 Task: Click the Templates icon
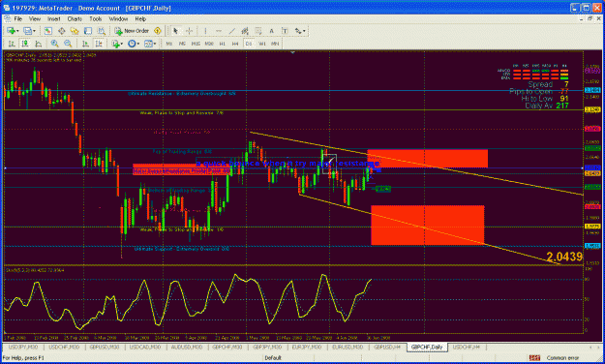pyautogui.click(x=148, y=44)
